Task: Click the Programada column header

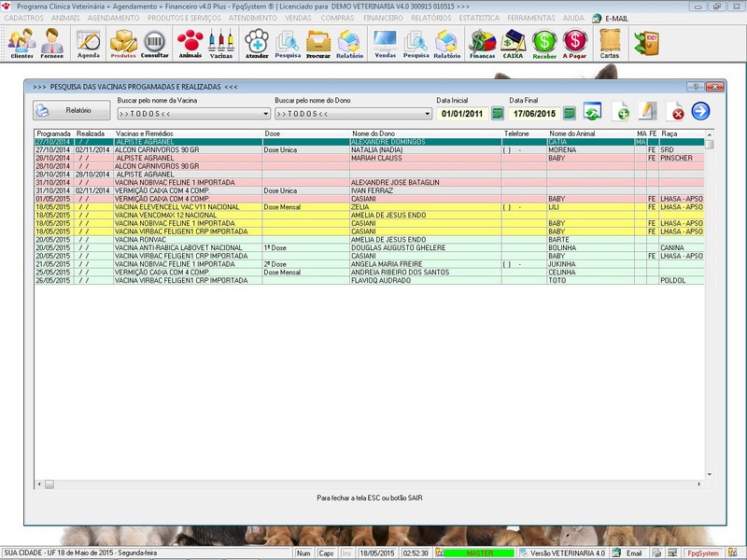Action: pyautogui.click(x=54, y=133)
